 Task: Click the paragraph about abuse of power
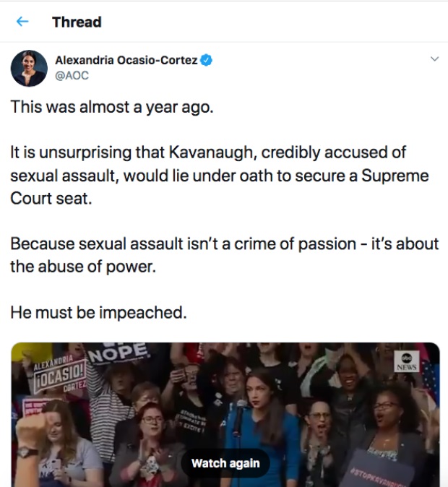[x=224, y=254]
